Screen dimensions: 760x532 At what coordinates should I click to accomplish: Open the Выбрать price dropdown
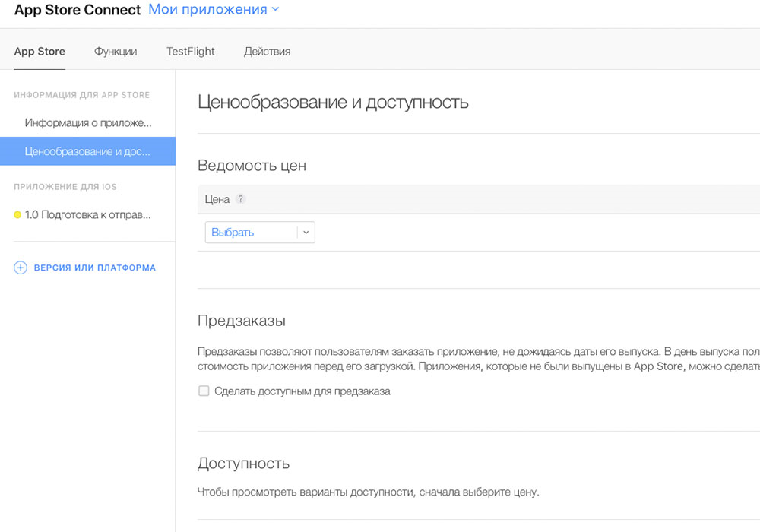click(260, 233)
